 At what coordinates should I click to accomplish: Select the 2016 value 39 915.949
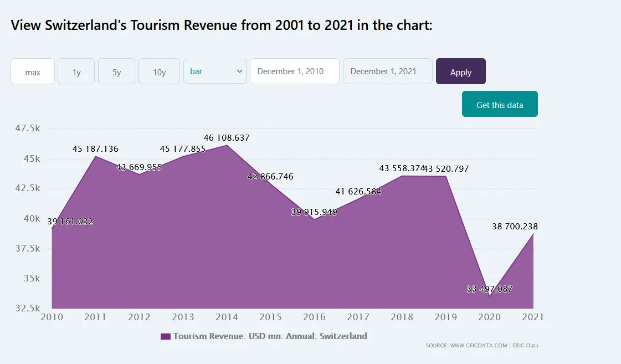tap(314, 212)
